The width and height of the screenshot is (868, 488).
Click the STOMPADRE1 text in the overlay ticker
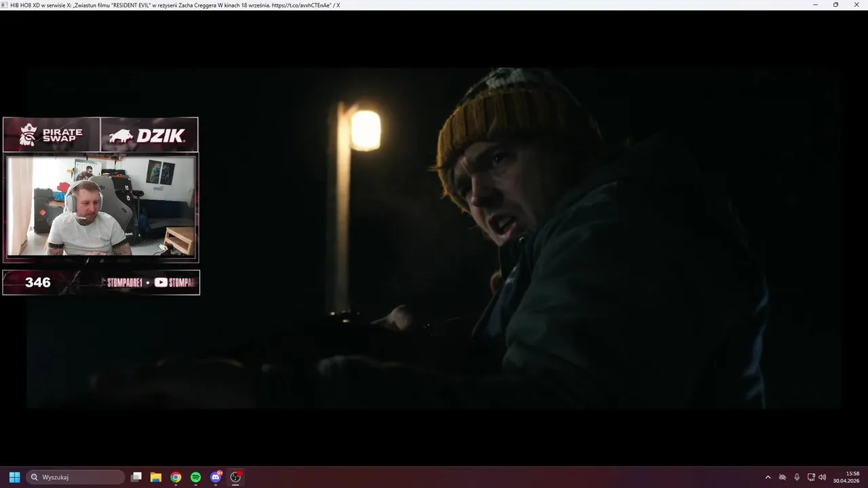click(125, 283)
